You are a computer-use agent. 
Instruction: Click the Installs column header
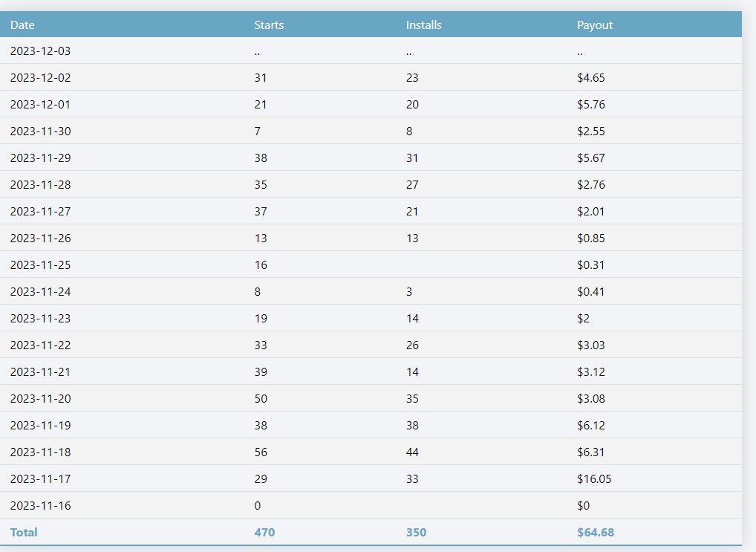point(423,25)
